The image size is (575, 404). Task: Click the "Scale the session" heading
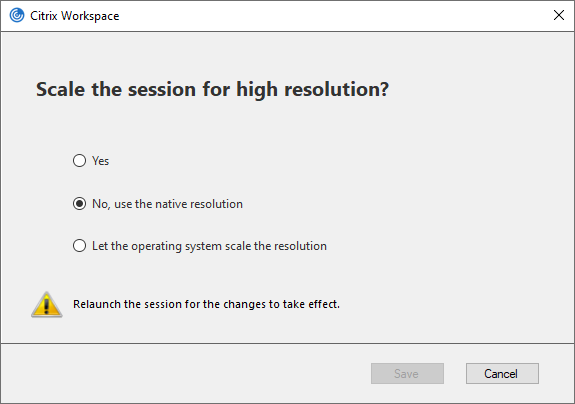click(x=212, y=90)
